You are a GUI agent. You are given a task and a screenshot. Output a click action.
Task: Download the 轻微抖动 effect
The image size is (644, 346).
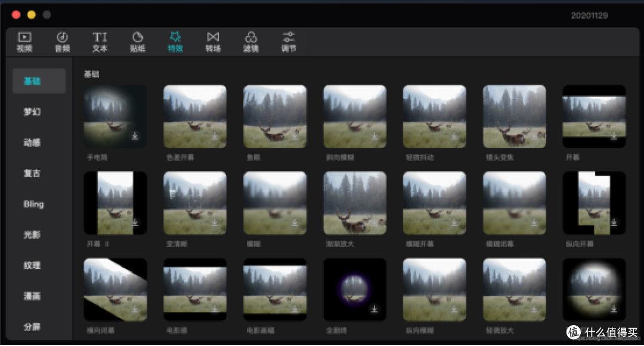(454, 136)
